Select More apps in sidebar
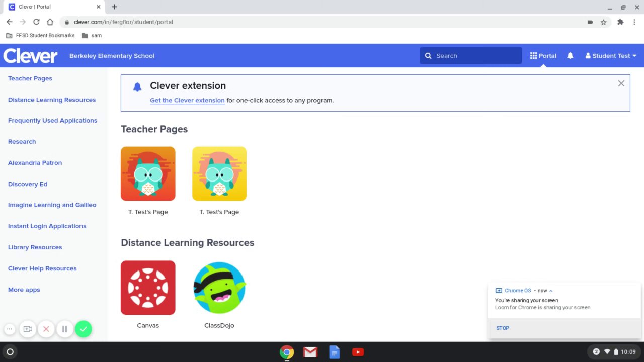Screen dimensions: 644x362 tap(24, 290)
